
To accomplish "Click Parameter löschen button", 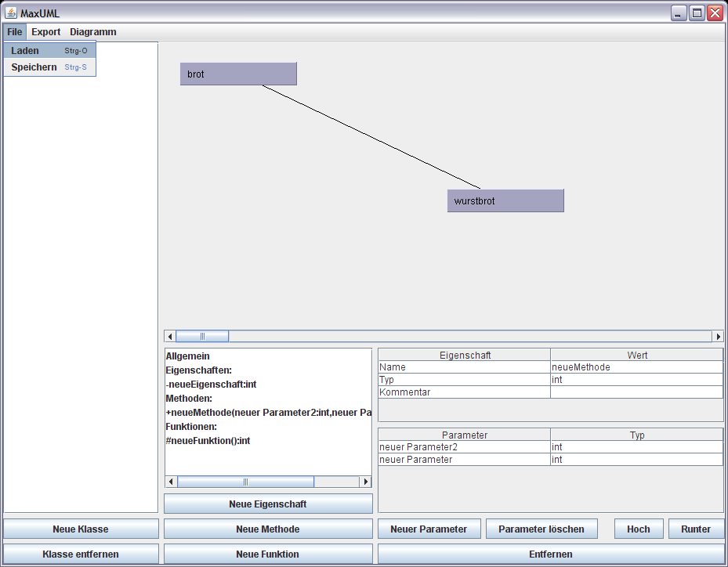I will (x=541, y=529).
